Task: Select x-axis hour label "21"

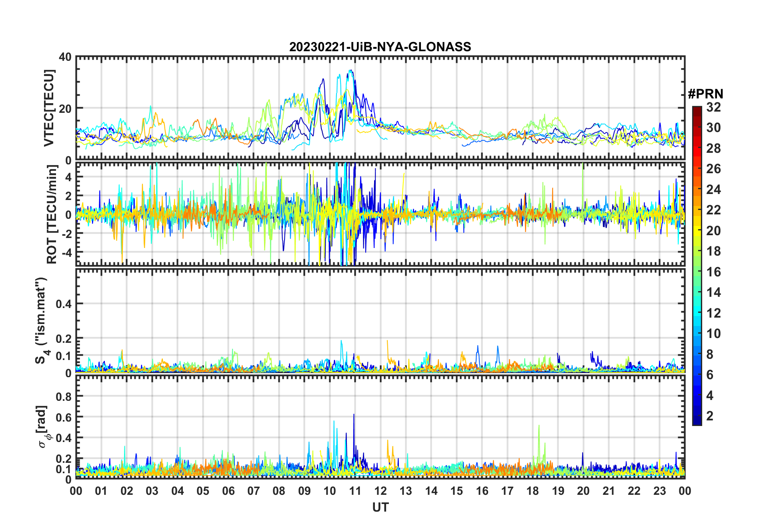Action: pos(609,491)
